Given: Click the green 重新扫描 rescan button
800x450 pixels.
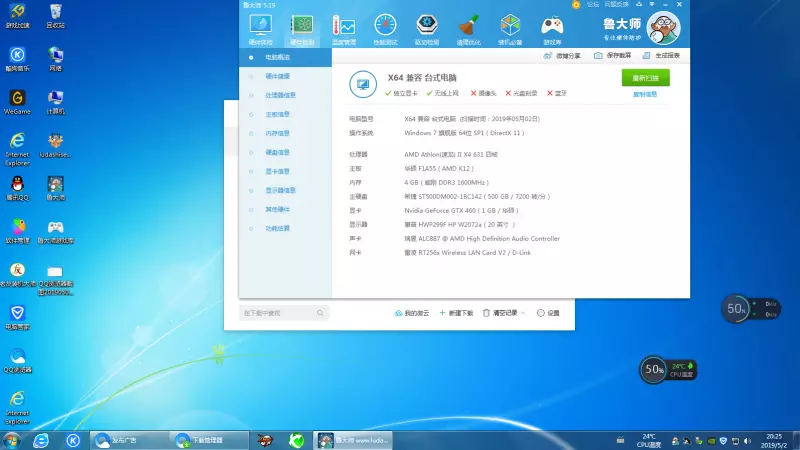Looking at the screenshot, I should [x=645, y=78].
